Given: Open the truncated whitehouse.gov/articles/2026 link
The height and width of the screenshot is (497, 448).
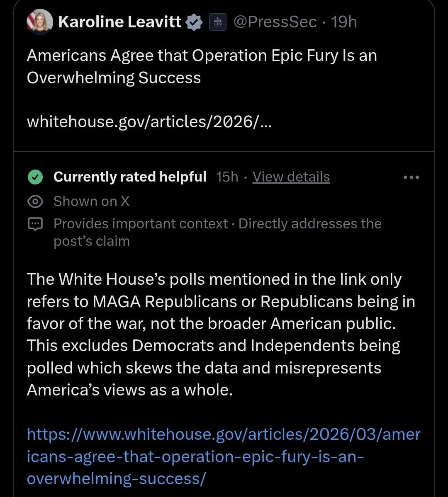Looking at the screenshot, I should (x=149, y=121).
